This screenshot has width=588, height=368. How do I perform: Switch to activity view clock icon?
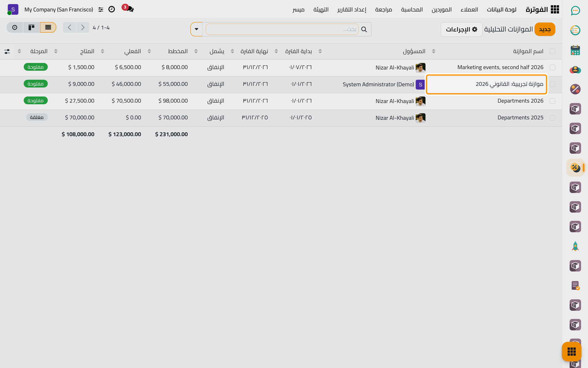(15, 27)
